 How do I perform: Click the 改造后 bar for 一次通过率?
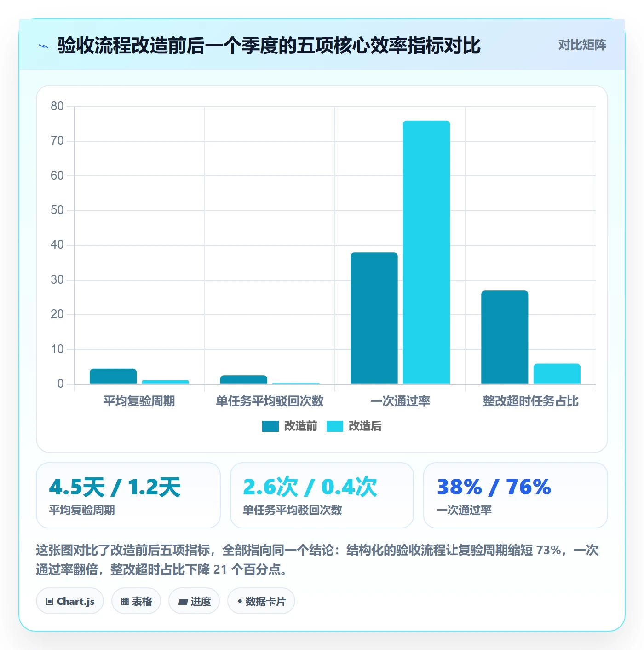point(426,252)
